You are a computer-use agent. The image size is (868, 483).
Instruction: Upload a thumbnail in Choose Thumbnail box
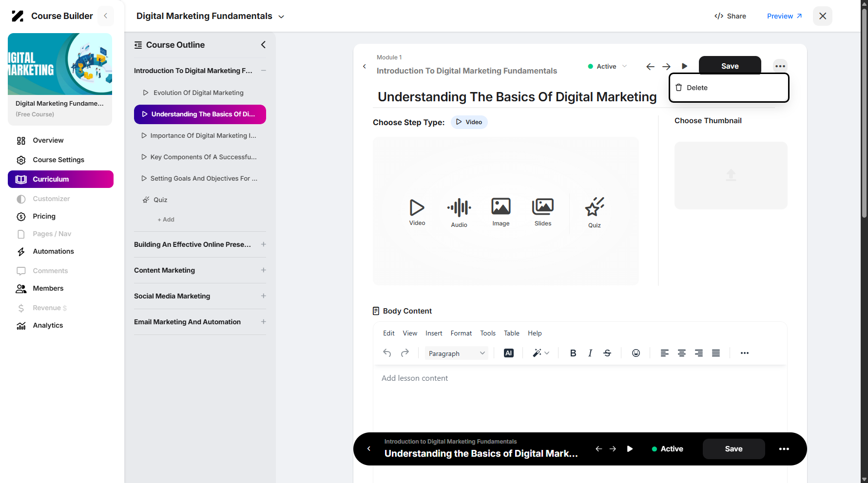731,175
